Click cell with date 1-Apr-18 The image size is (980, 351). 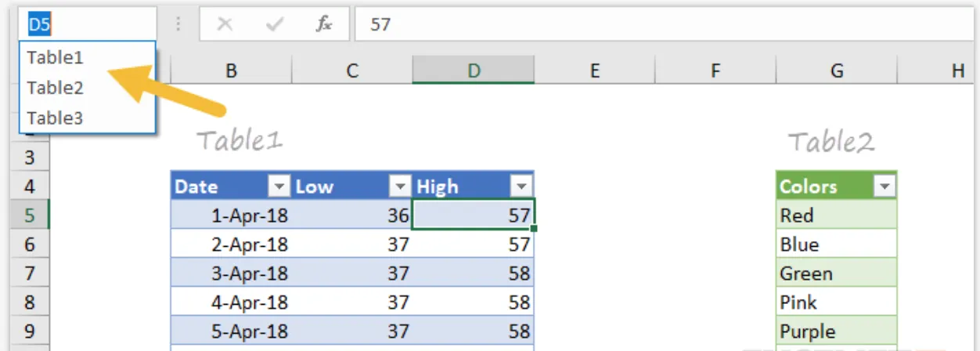click(231, 215)
